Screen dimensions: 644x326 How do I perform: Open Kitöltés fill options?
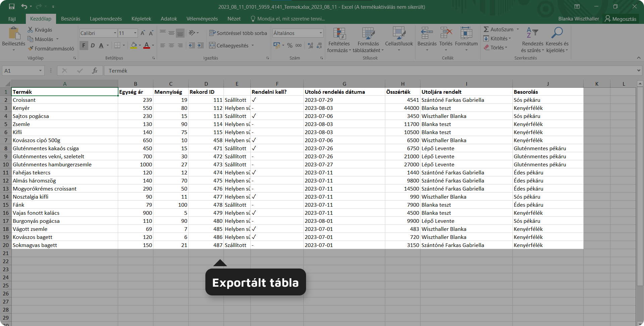(x=497, y=39)
